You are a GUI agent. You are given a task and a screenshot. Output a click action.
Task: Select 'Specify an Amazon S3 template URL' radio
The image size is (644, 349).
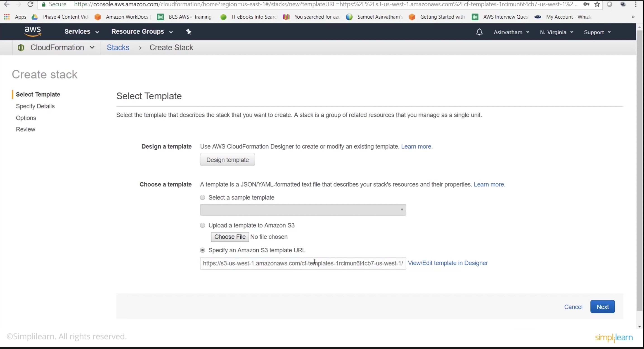[203, 250]
